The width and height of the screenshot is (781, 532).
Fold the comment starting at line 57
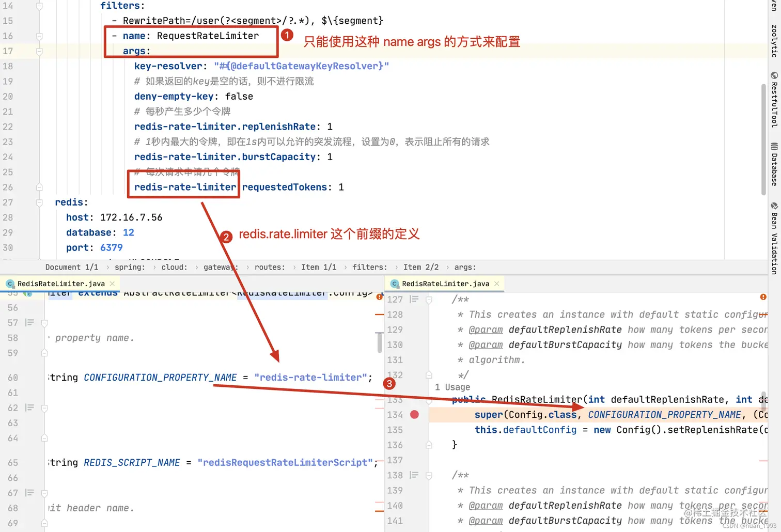click(44, 323)
